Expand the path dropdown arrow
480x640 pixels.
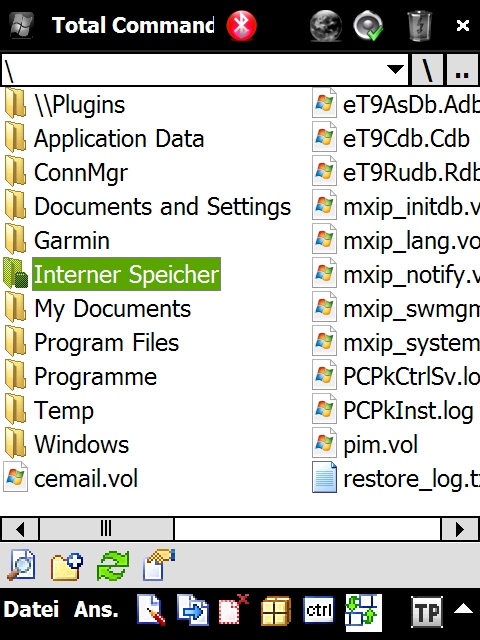tap(395, 69)
